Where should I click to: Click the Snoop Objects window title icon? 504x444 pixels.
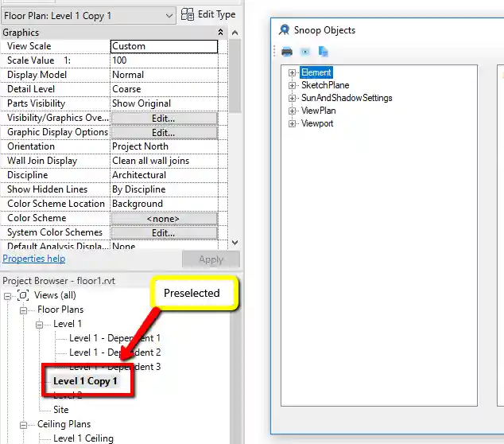[285, 30]
